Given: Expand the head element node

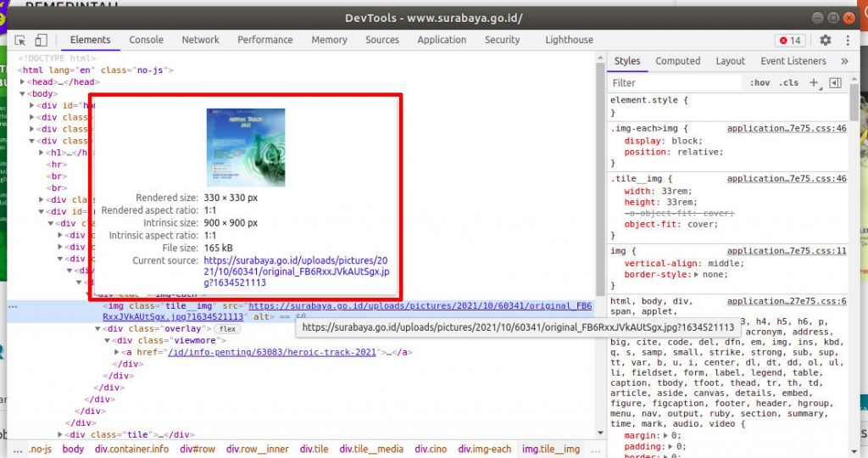Looking at the screenshot, I should point(23,82).
